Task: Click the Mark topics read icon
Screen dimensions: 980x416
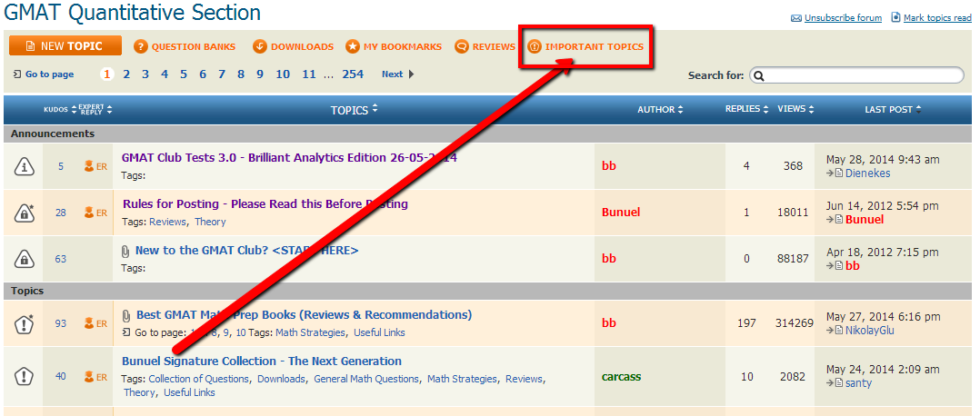Action: coord(895,17)
